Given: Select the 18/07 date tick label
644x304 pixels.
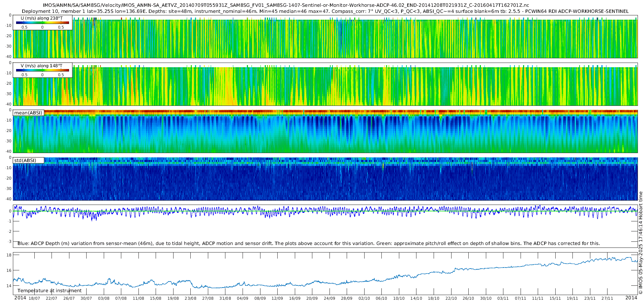Looking at the screenshot, I should [x=34, y=298].
